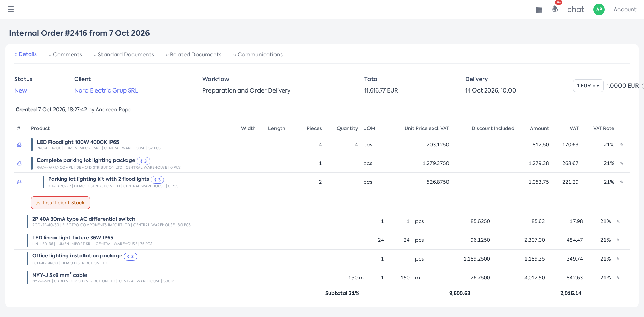The image size is (644, 317).
Task: Click the 2P 40A 30mA differential switch name
Action: click(84, 219)
